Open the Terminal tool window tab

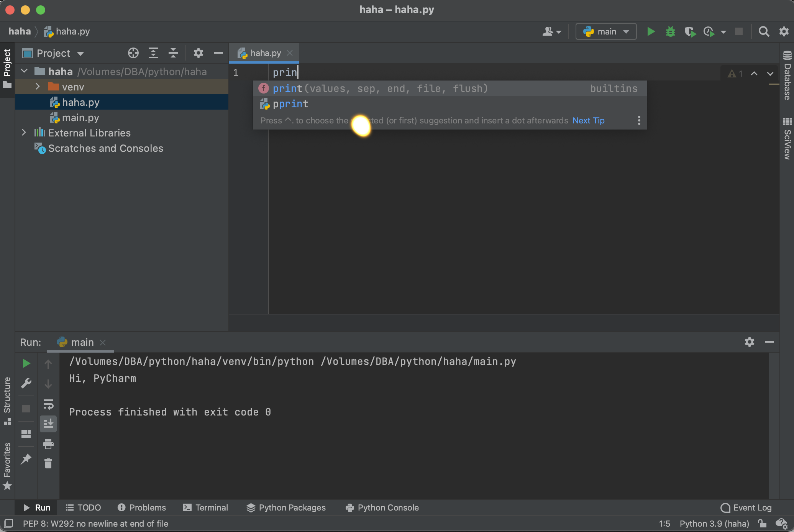pyautogui.click(x=206, y=507)
